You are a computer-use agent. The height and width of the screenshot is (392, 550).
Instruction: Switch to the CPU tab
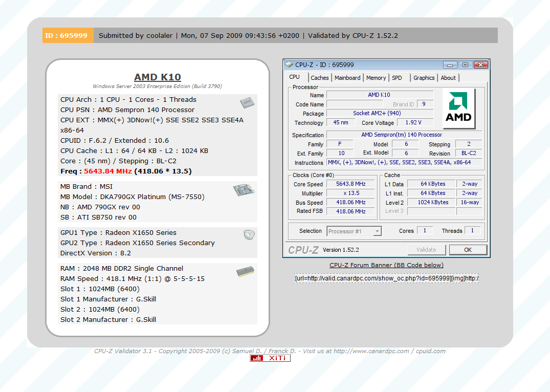[294, 77]
